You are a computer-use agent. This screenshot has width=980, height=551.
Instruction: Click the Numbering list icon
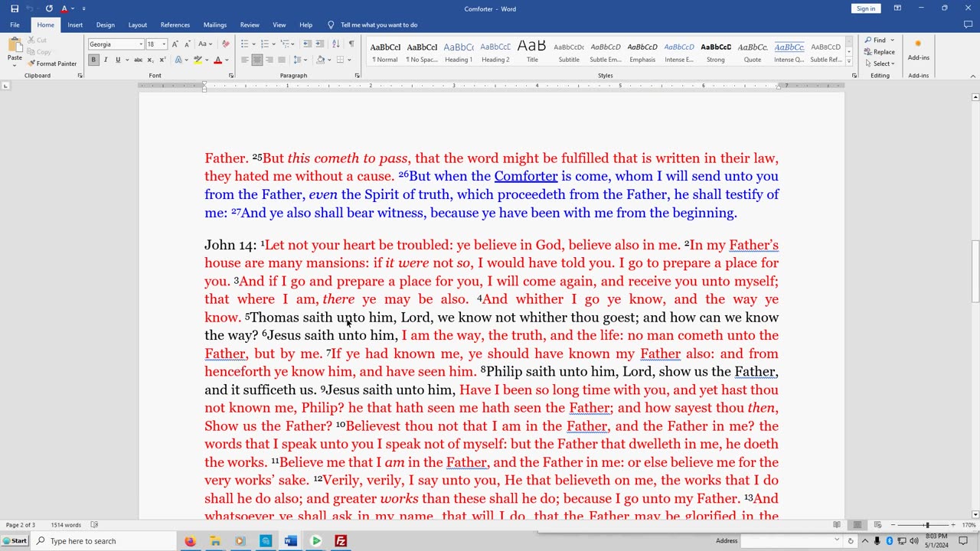pos(266,44)
